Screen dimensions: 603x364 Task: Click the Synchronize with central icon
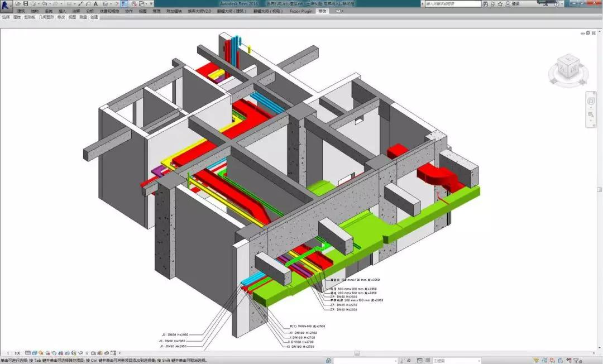tap(33, 3)
